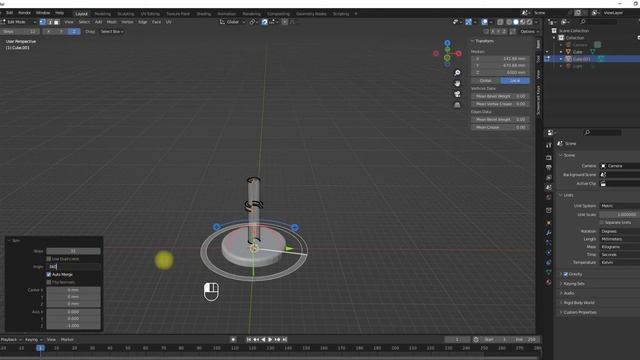Select solid viewport shading icon

[516, 22]
